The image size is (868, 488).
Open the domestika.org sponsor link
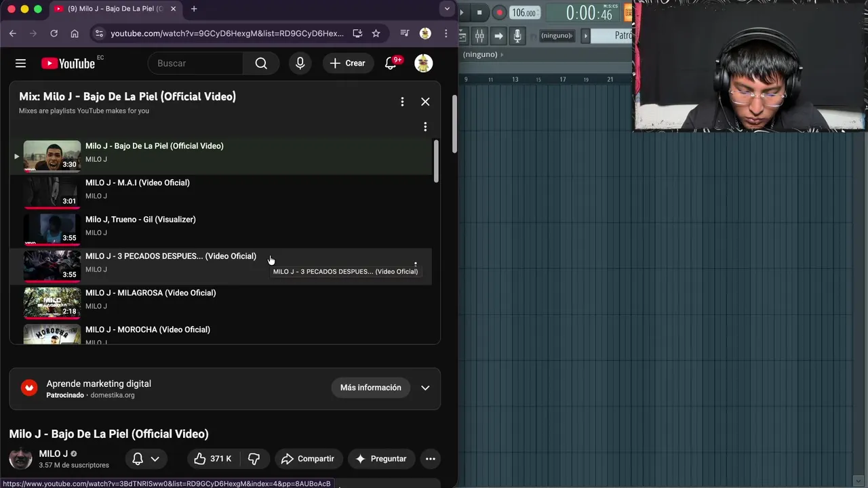click(x=113, y=395)
